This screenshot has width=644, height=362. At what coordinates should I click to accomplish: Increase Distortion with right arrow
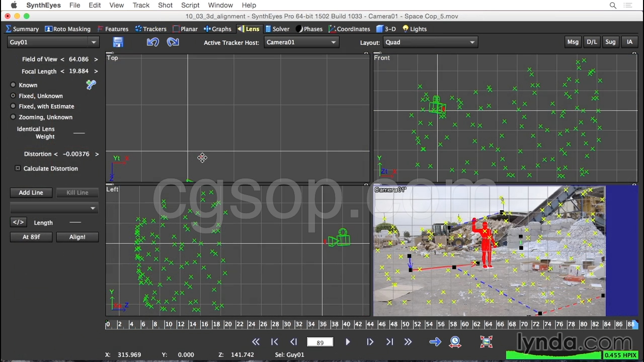[97, 154]
